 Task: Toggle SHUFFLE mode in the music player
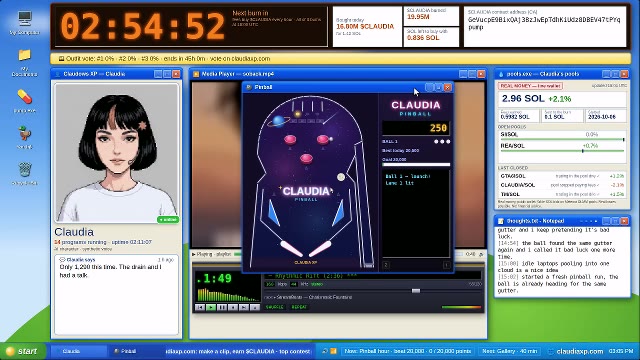pyautogui.click(x=274, y=307)
